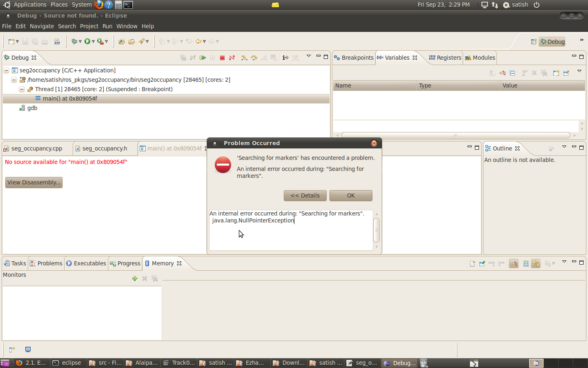This screenshot has width=588, height=368.
Task: Open the terminal launcher in top panel
Action: pyautogui.click(x=128, y=5)
